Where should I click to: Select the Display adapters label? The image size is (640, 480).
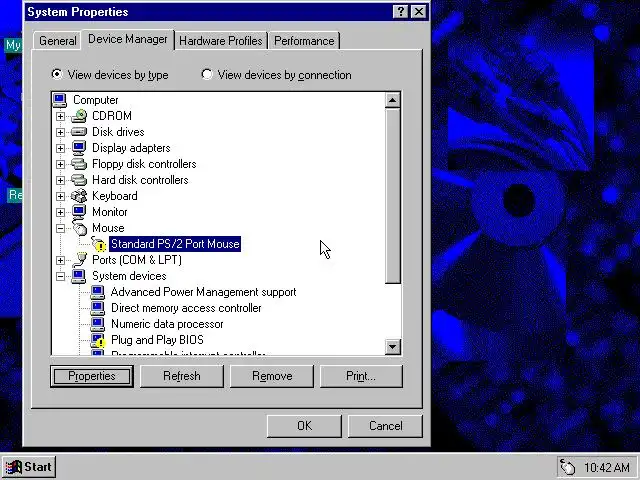click(x=131, y=148)
